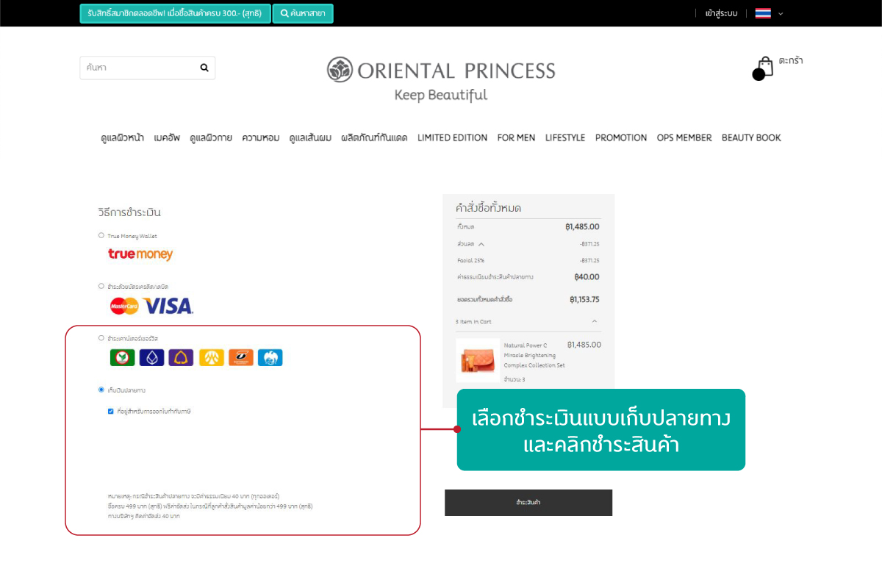Open ดูแลเส้นผม menu

click(310, 137)
